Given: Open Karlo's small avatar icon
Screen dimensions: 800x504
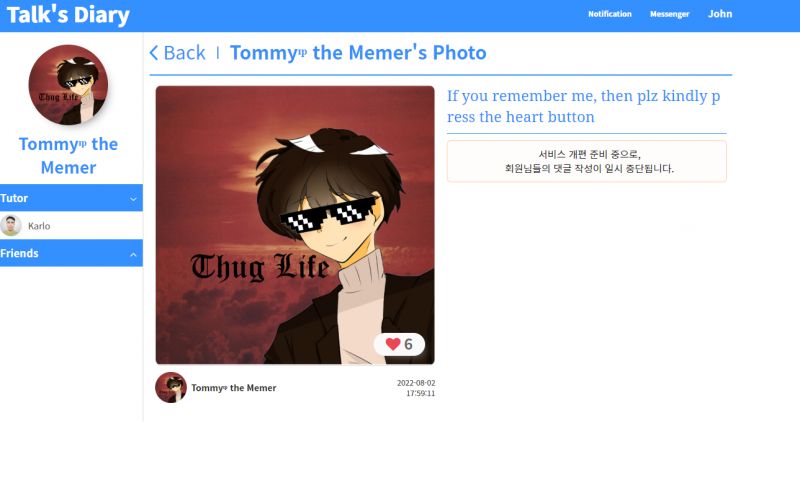Looking at the screenshot, I should click(x=11, y=225).
